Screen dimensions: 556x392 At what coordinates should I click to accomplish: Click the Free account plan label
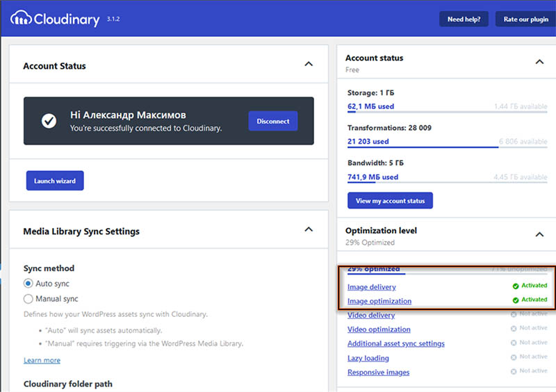(x=352, y=70)
